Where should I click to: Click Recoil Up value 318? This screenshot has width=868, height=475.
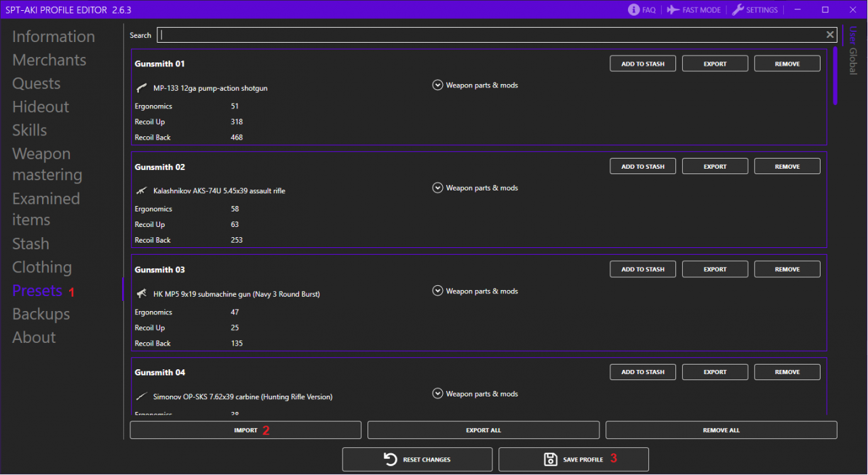pos(237,122)
